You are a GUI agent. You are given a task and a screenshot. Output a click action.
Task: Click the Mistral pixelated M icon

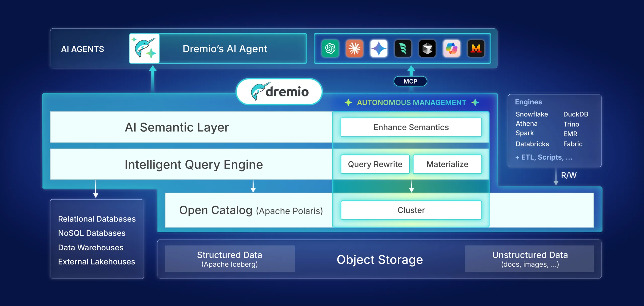[x=476, y=49]
